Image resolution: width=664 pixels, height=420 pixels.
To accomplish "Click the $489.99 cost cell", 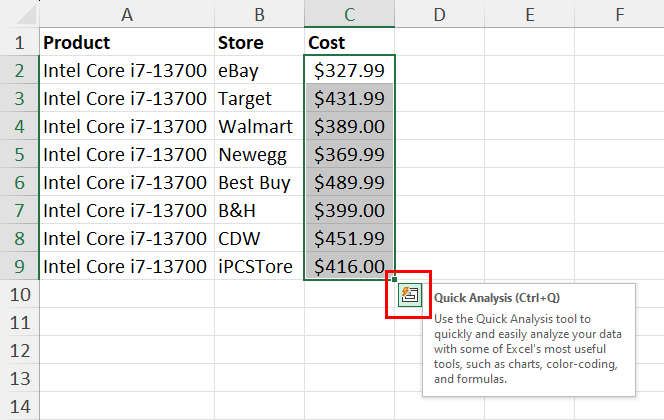I will point(349,182).
